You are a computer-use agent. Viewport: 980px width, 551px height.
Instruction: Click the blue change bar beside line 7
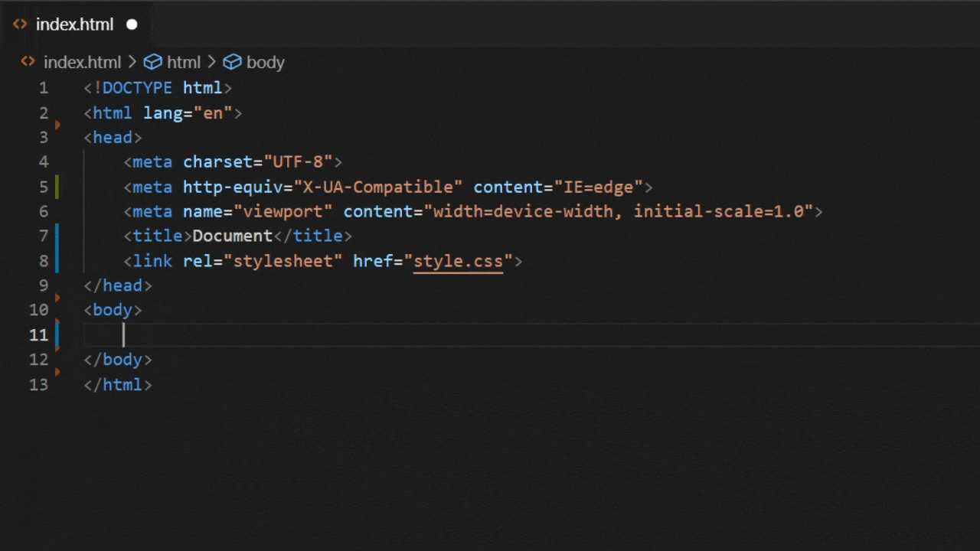click(x=57, y=236)
